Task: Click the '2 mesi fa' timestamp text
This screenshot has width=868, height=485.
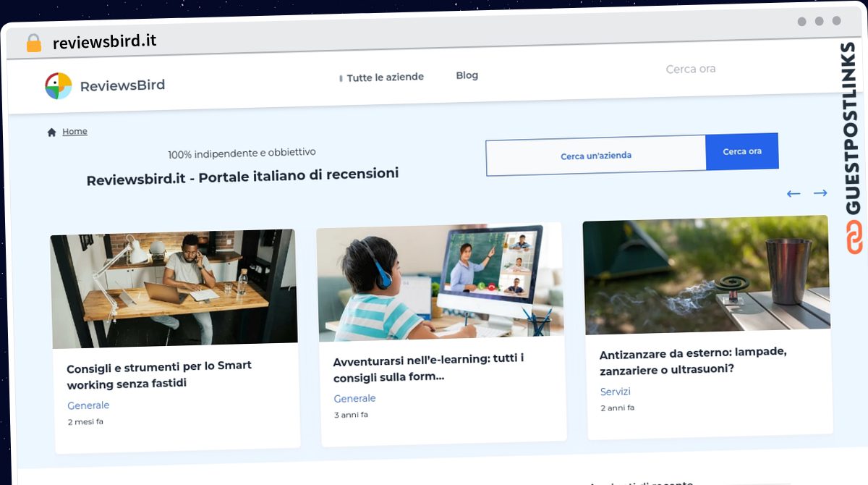Action: (x=85, y=421)
